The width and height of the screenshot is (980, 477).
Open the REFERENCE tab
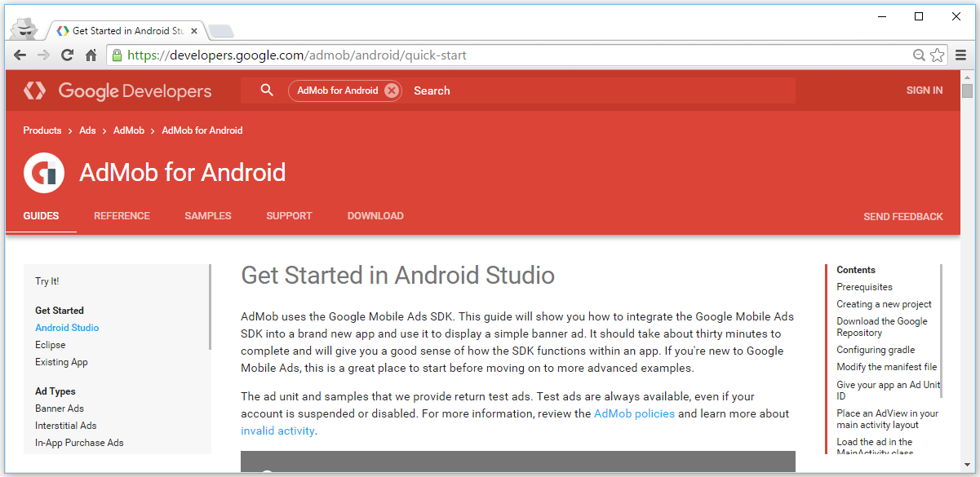pos(122,216)
